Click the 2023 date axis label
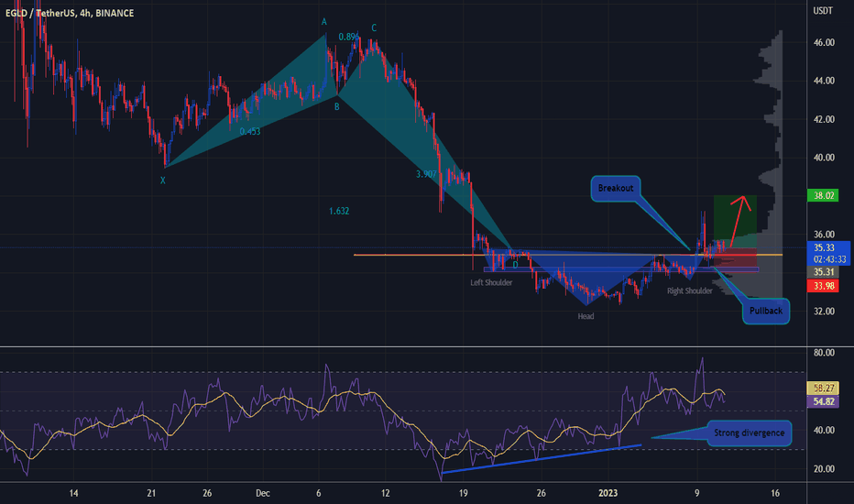 (608, 493)
